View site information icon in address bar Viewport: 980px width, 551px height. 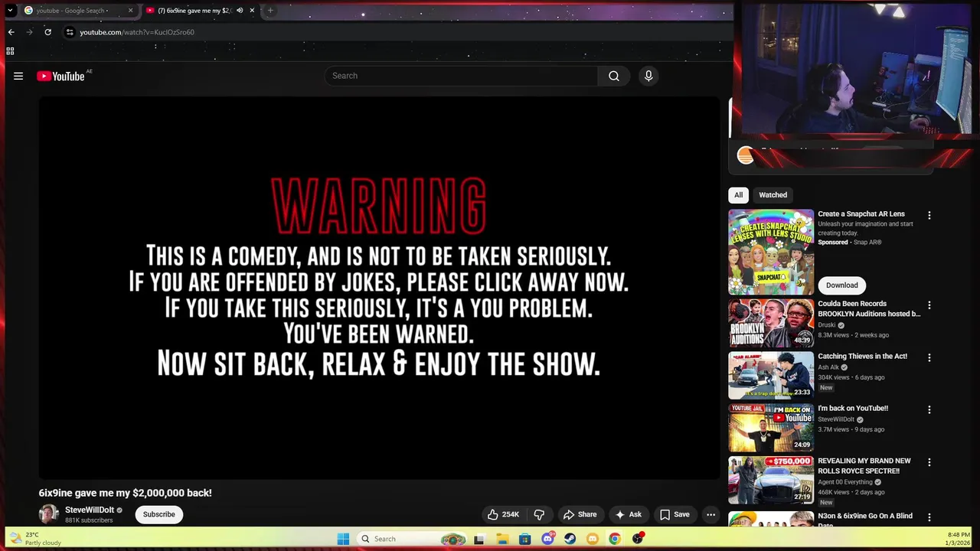click(70, 32)
